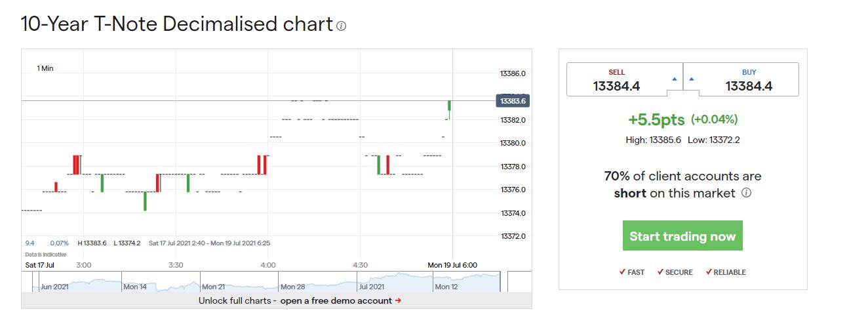The height and width of the screenshot is (328, 868).
Task: Click the info icon beside chart title
Action: 341,26
